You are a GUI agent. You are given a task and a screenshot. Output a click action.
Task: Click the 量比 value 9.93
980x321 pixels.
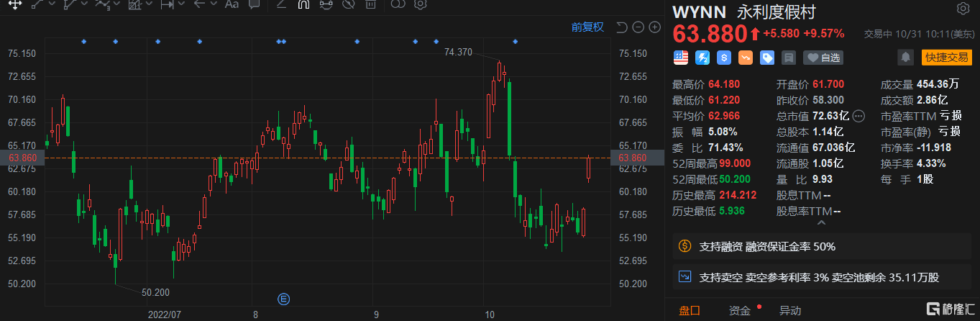click(823, 179)
